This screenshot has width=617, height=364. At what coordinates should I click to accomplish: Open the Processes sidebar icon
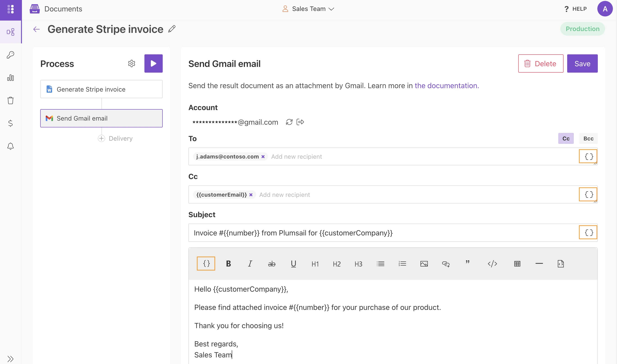11,32
